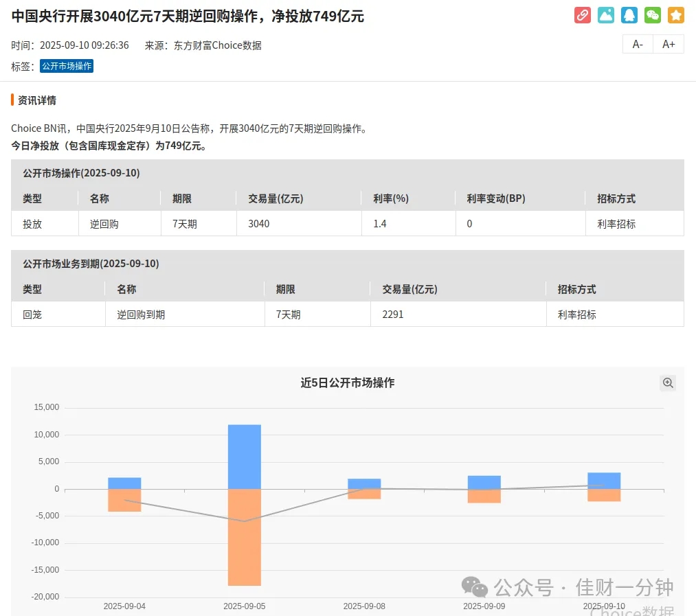Click the 2025-09-08 axis label
The height and width of the screenshot is (616, 696).
(364, 606)
